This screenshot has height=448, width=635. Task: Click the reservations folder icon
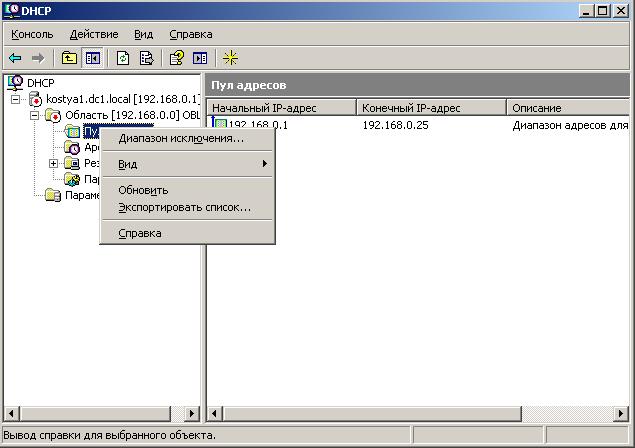click(x=72, y=163)
